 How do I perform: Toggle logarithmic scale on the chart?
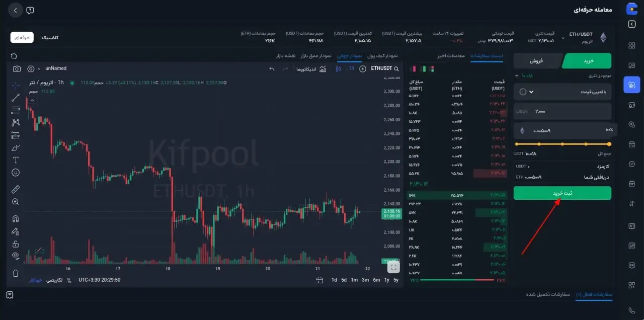pos(54,280)
